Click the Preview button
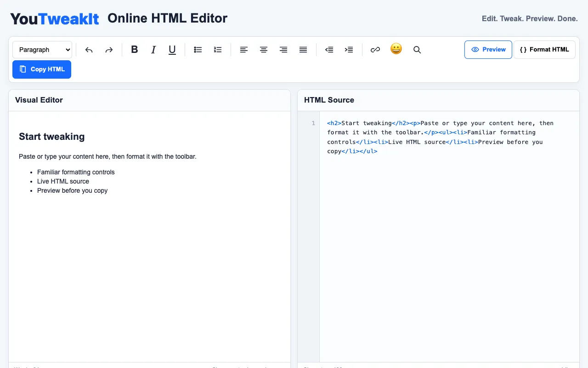The width and height of the screenshot is (588, 368). [x=488, y=50]
